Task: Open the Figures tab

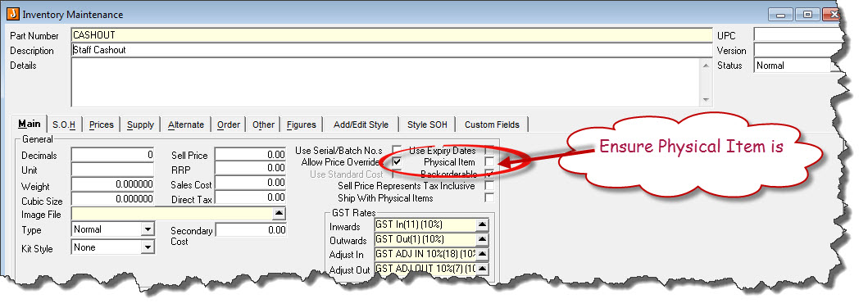Action: point(302,125)
